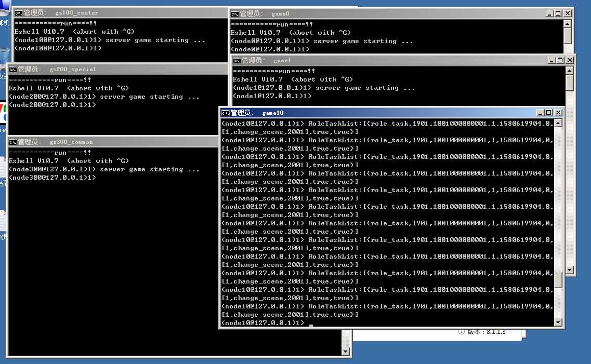Click the info icon beside version 8.1.1.3
The image size is (591, 364).
(x=461, y=332)
